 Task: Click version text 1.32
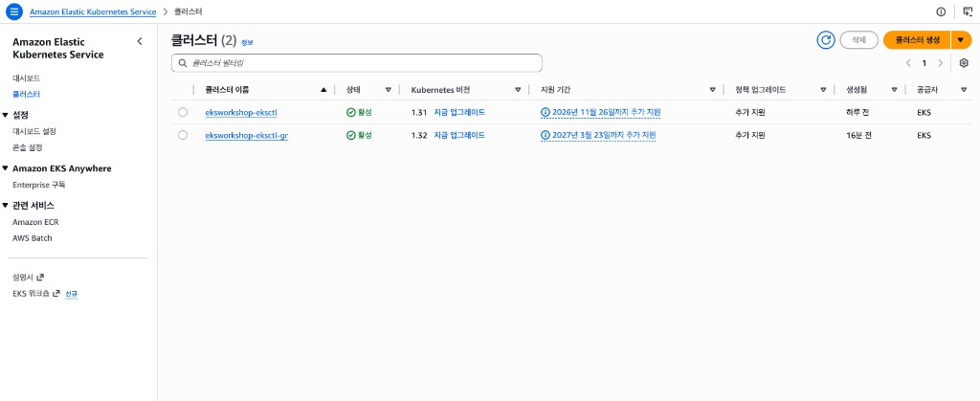pos(419,135)
